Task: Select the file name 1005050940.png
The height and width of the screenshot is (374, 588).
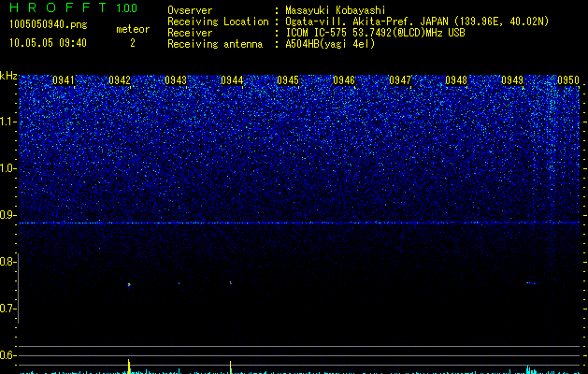Action: (x=49, y=24)
